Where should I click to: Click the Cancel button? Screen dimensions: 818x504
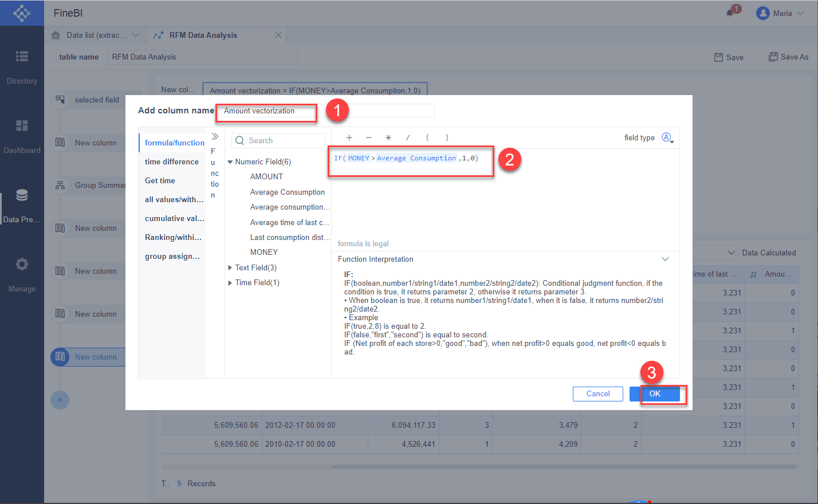(x=598, y=393)
